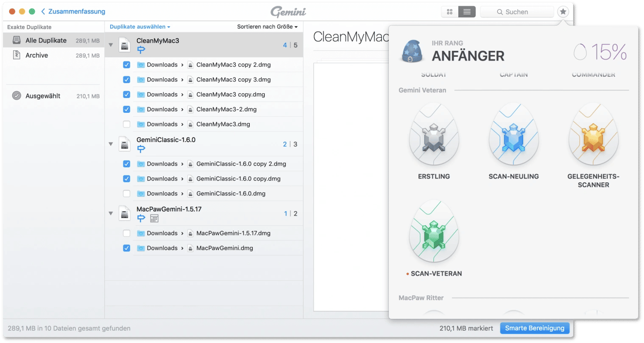644x343 pixels.
Task: Check the GeminiClassic-1.6.0.dmg checkbox
Action: pos(126,194)
